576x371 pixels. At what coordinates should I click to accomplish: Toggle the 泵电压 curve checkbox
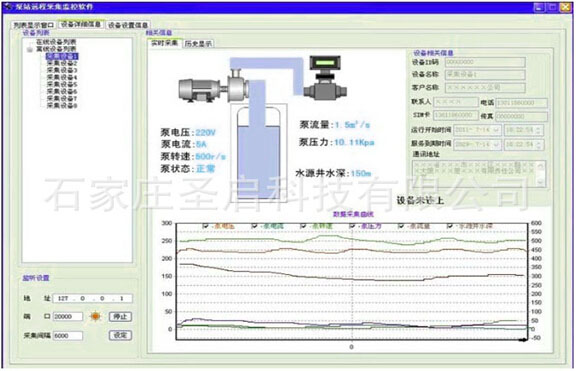[206, 226]
